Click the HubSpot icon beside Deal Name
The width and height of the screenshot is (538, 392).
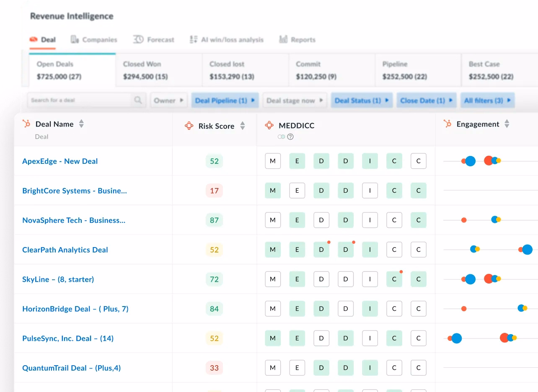click(26, 124)
